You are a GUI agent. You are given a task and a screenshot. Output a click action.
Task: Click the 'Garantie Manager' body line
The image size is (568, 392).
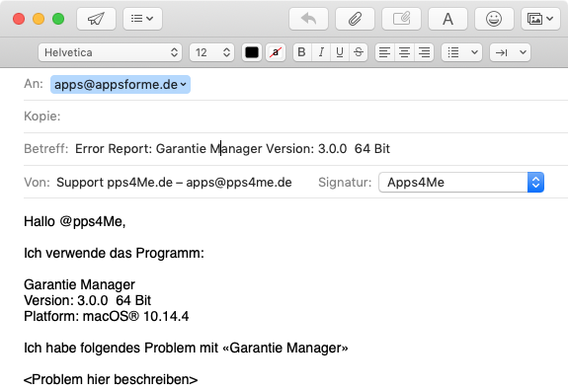pyautogui.click(x=79, y=284)
